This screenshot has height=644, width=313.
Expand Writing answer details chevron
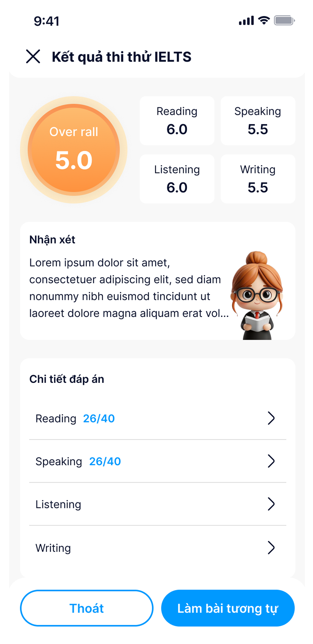(x=271, y=547)
